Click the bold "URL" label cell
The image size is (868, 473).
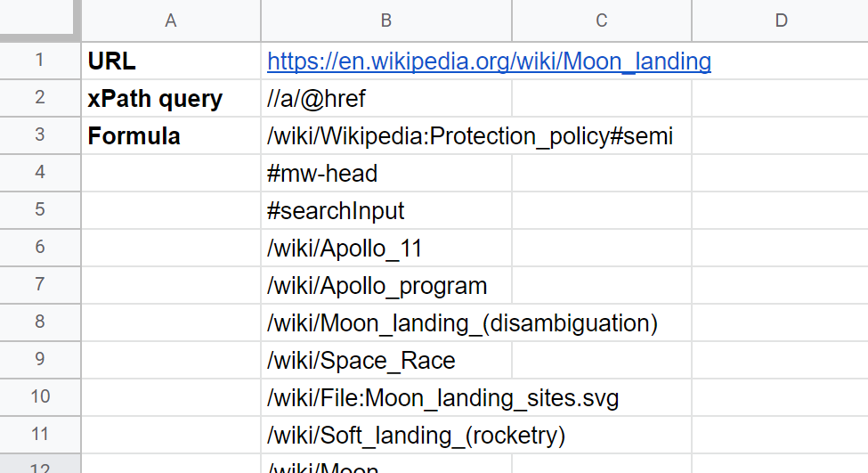pyautogui.click(x=171, y=61)
